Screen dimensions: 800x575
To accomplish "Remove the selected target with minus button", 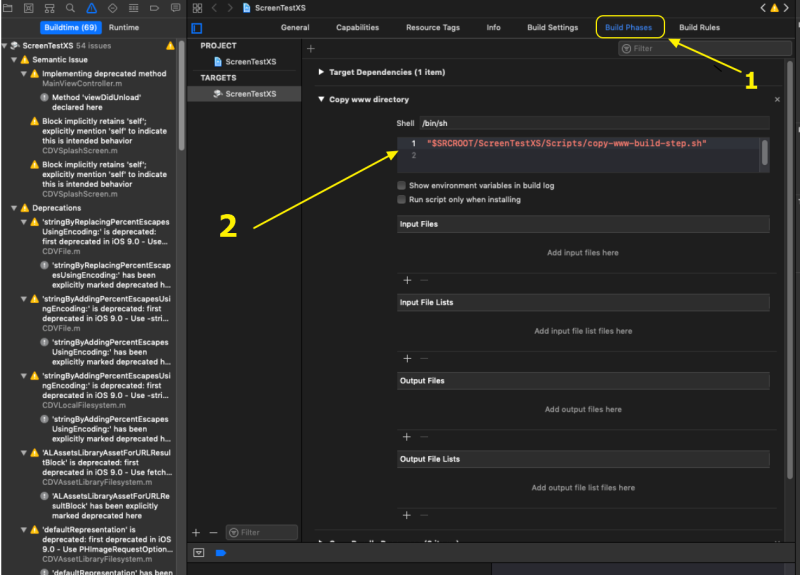I will click(x=213, y=533).
